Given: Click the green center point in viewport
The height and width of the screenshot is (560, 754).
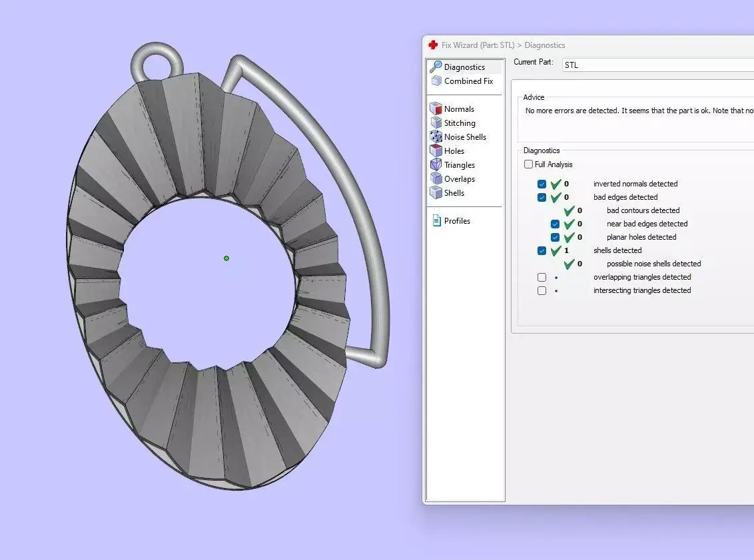Looking at the screenshot, I should coord(226,258).
